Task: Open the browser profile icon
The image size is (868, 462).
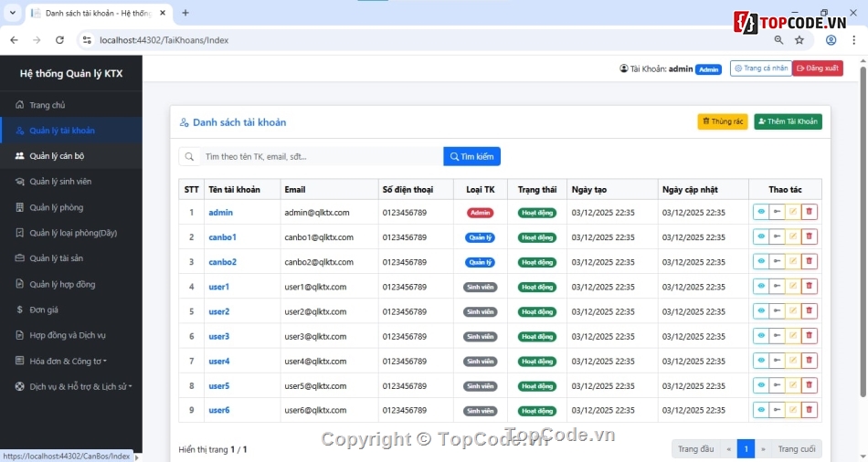Action: pos(831,40)
